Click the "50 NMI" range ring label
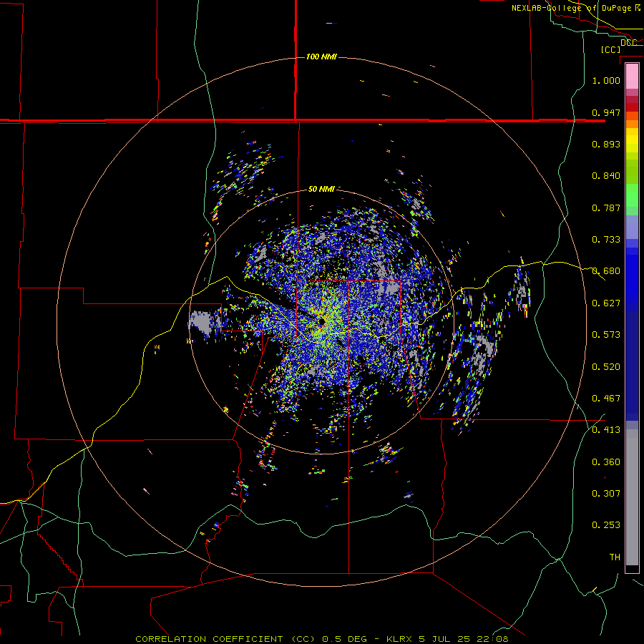644x644 pixels. [x=321, y=189]
